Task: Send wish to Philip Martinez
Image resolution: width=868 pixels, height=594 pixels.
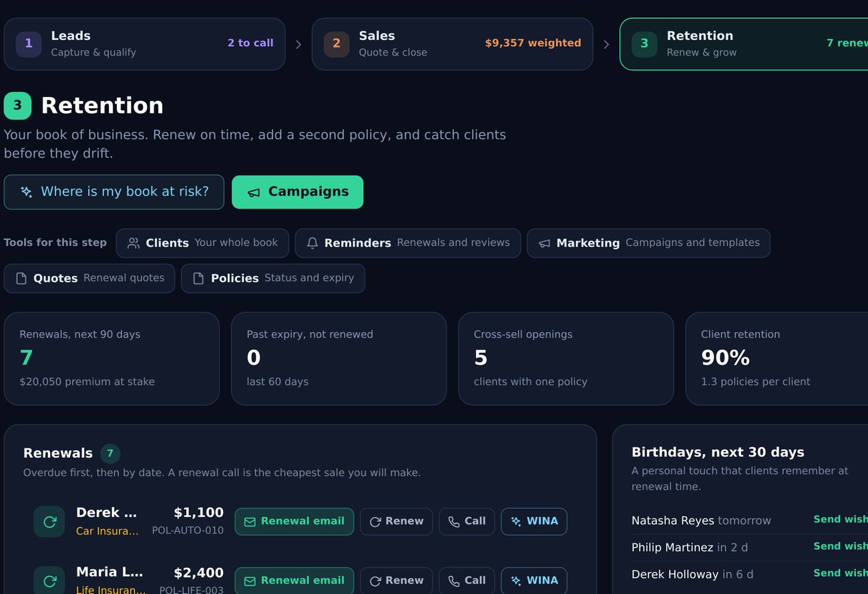Action: coord(841,546)
